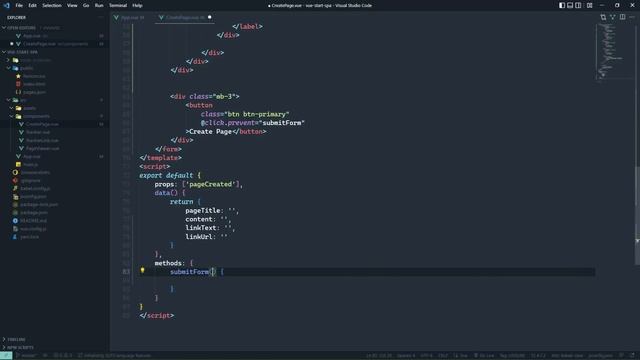
Task: Open the Edit menu
Action: pyautogui.click(x=32, y=5)
